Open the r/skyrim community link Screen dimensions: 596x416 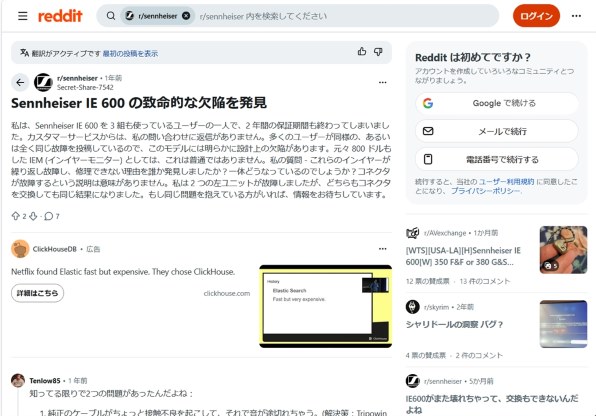(x=436, y=307)
